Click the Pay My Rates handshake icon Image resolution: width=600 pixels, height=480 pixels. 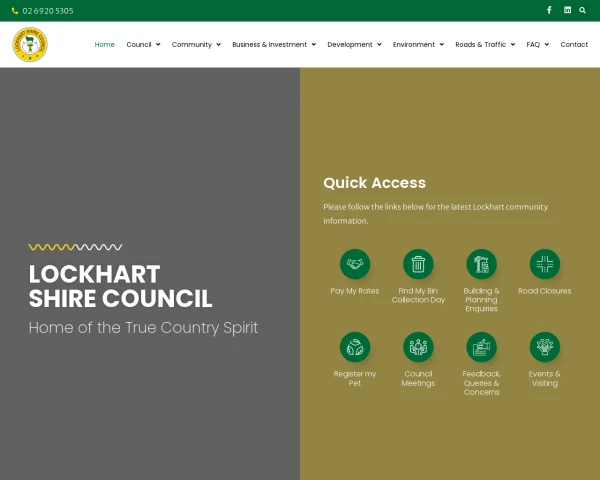pyautogui.click(x=355, y=264)
